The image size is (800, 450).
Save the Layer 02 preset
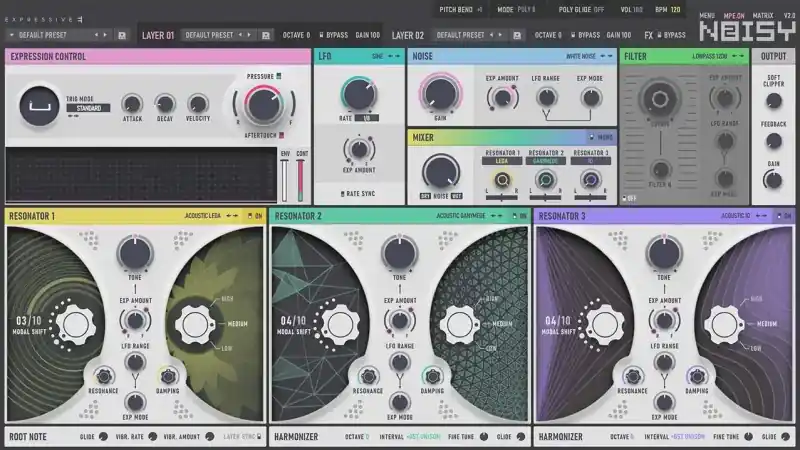[517, 35]
